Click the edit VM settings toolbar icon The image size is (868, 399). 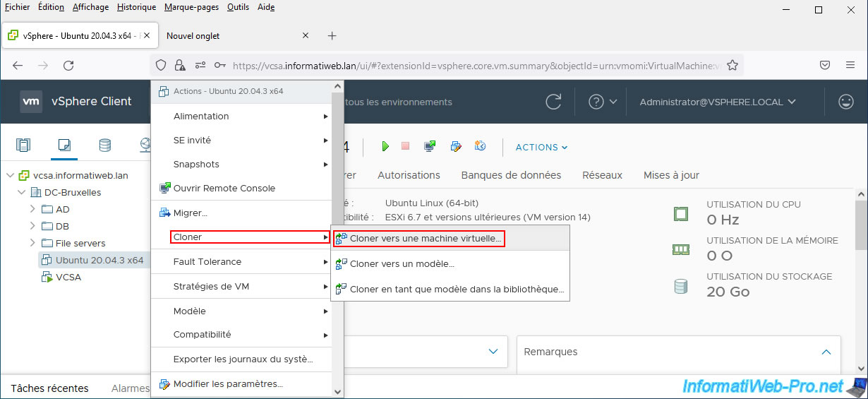click(x=456, y=146)
